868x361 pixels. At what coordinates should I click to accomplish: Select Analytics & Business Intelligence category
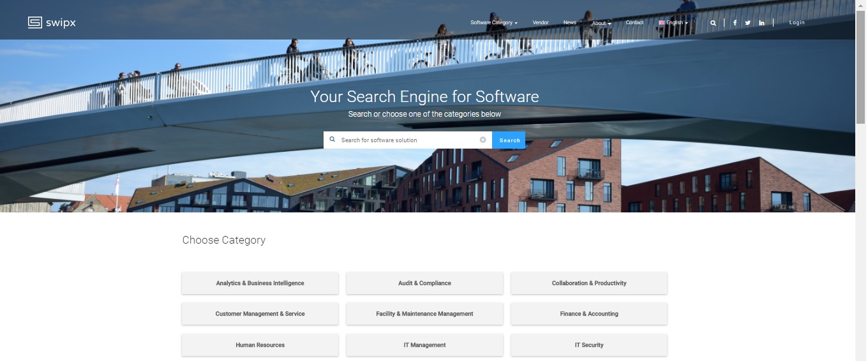pyautogui.click(x=260, y=283)
